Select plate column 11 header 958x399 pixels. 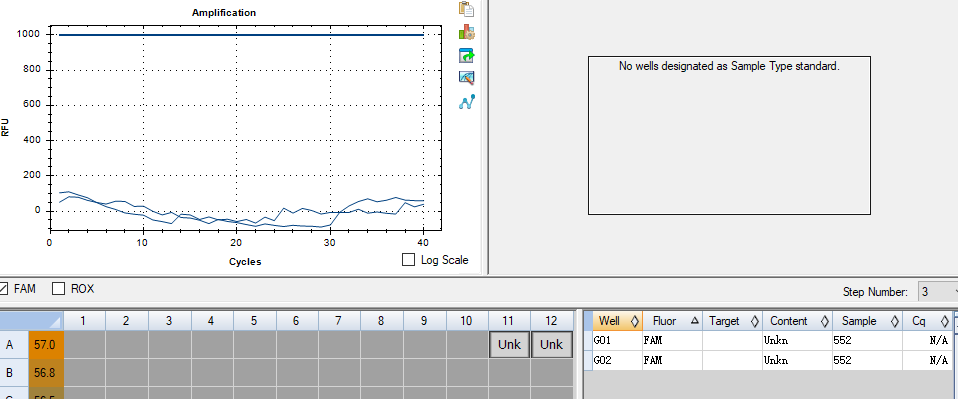[509, 321]
